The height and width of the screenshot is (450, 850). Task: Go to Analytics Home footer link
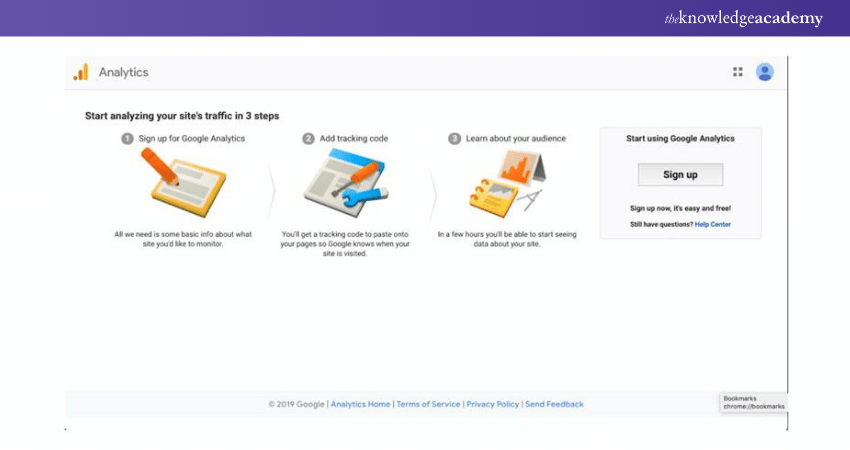pos(360,404)
